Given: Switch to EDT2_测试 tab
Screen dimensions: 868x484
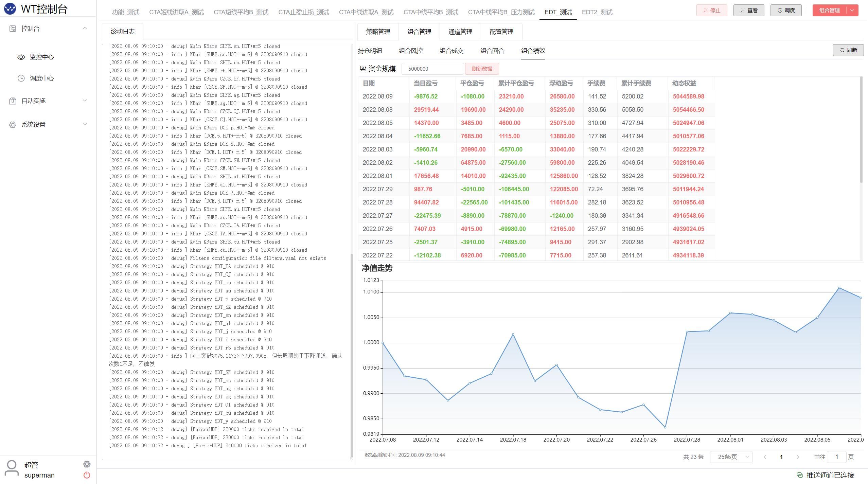Looking at the screenshot, I should point(597,12).
